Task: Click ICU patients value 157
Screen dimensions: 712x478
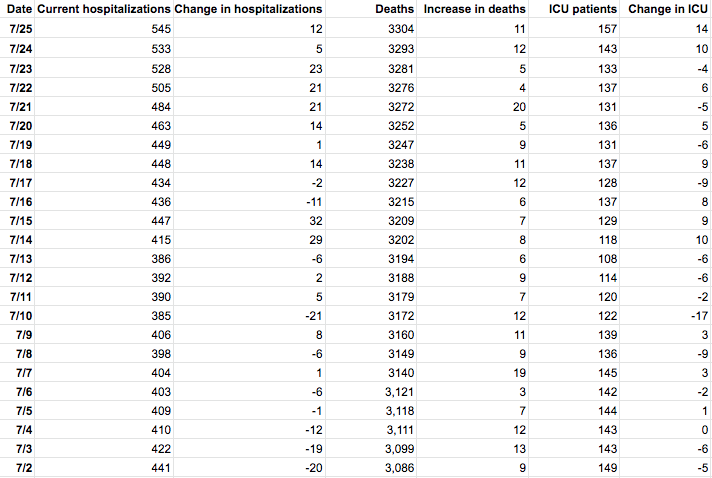Action: click(604, 29)
